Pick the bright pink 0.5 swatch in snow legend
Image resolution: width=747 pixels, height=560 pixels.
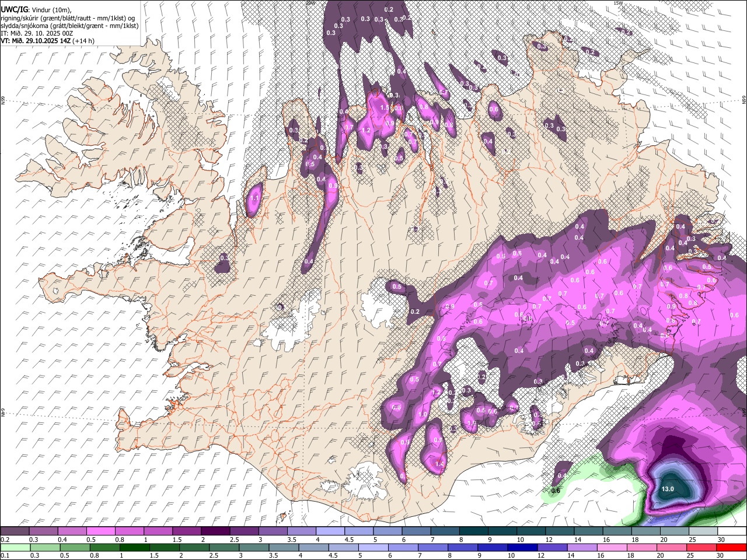101,531
